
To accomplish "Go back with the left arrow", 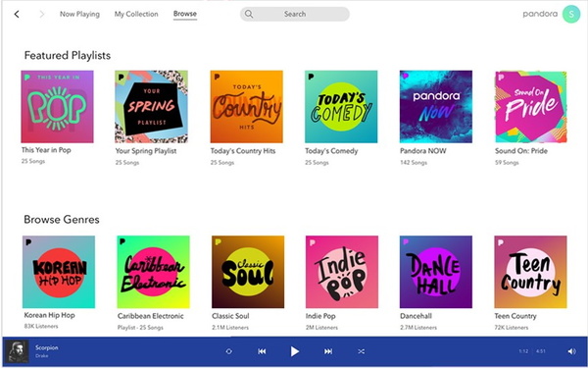I will [x=17, y=15].
